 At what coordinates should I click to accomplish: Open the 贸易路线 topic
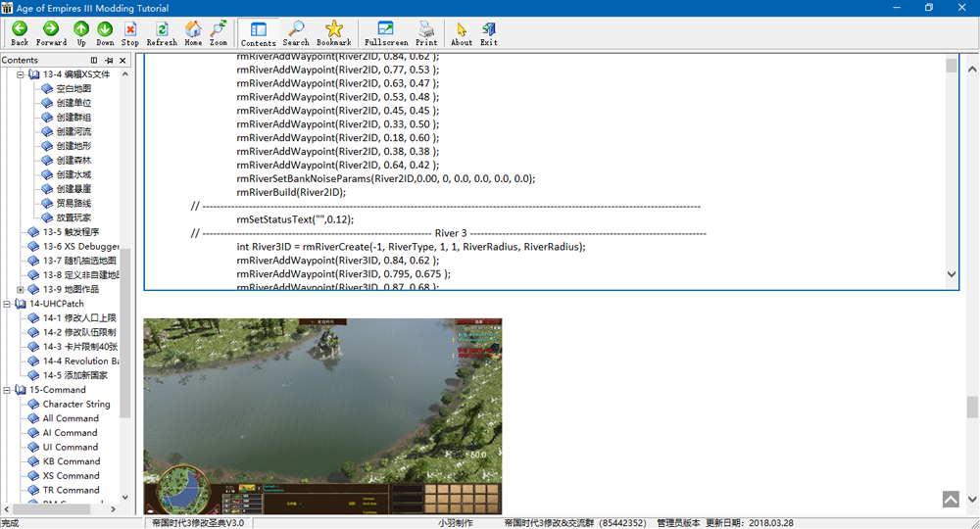point(73,204)
